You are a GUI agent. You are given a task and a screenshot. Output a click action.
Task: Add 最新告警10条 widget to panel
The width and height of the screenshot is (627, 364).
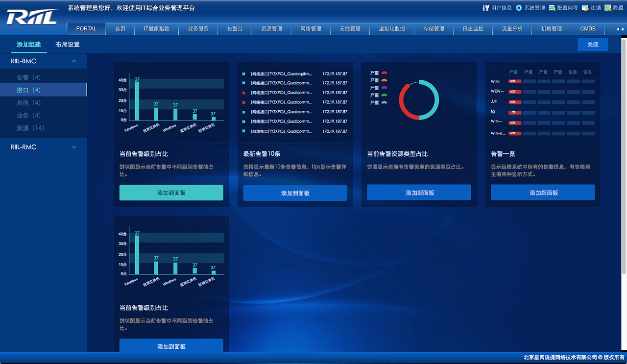tap(295, 193)
